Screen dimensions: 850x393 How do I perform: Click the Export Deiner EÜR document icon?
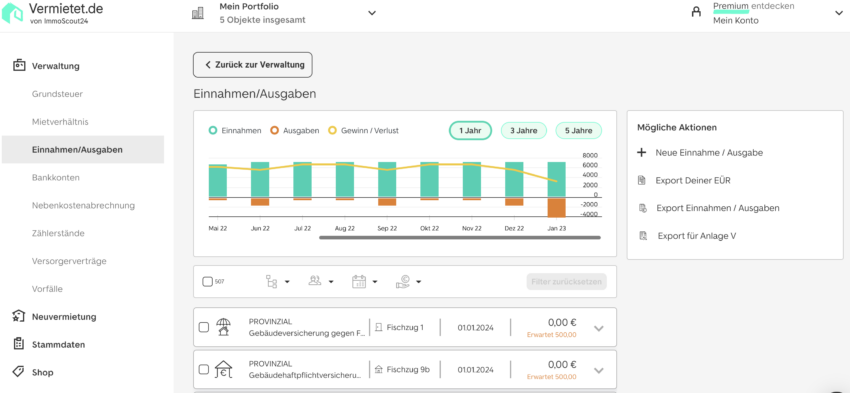tap(642, 181)
